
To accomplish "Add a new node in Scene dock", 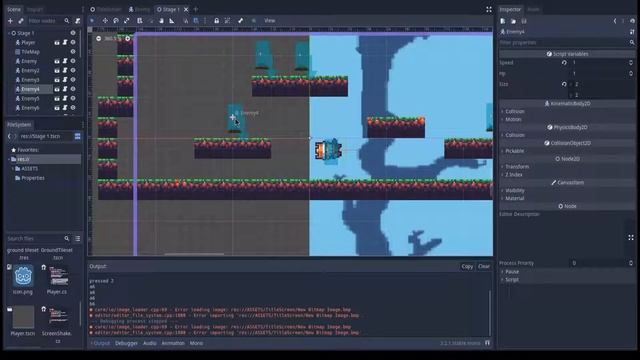I will (x=10, y=21).
